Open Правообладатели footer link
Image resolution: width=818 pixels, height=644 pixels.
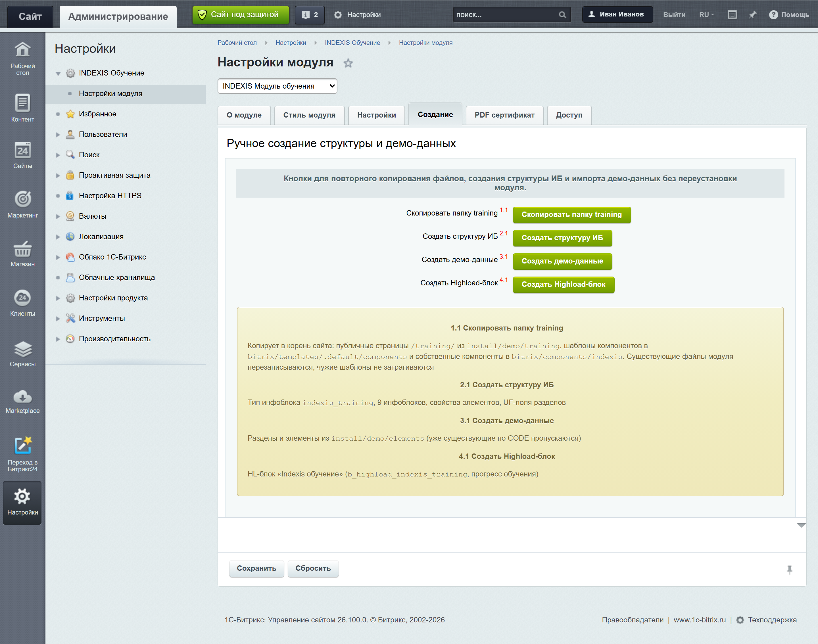633,620
